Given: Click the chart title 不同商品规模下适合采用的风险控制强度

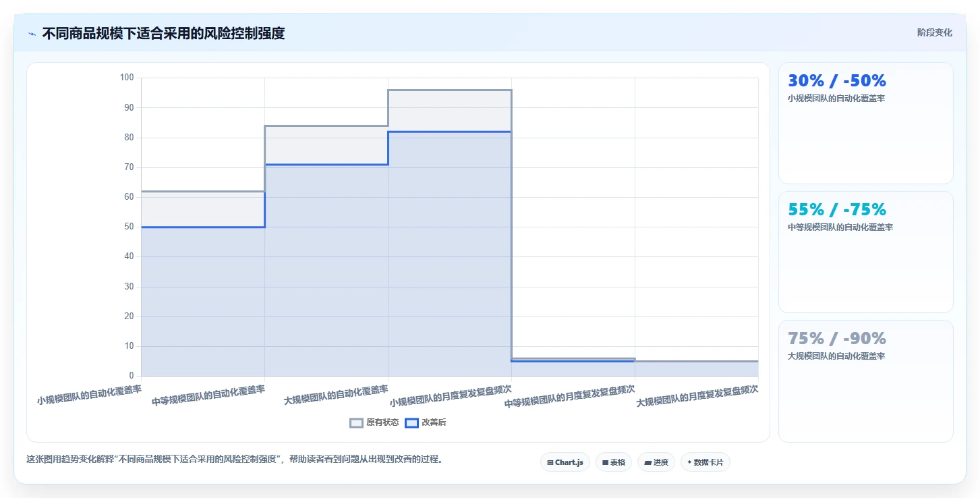Looking at the screenshot, I should click(163, 33).
